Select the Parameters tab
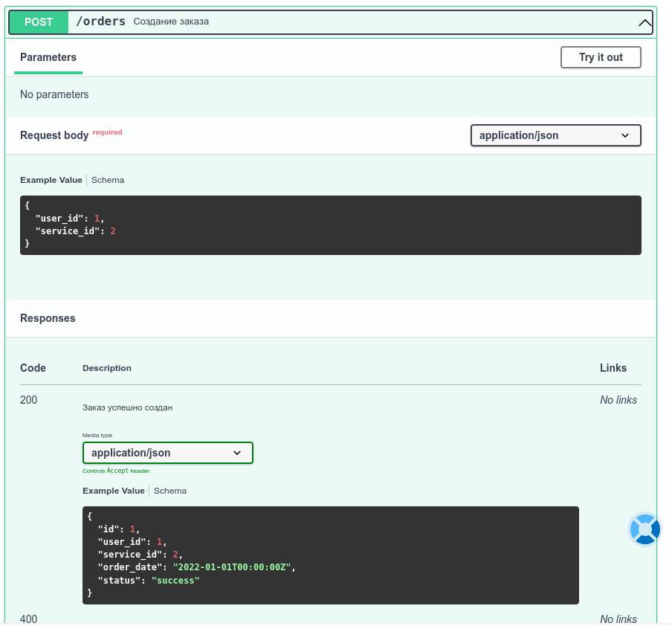The height and width of the screenshot is (626, 672). click(x=48, y=57)
